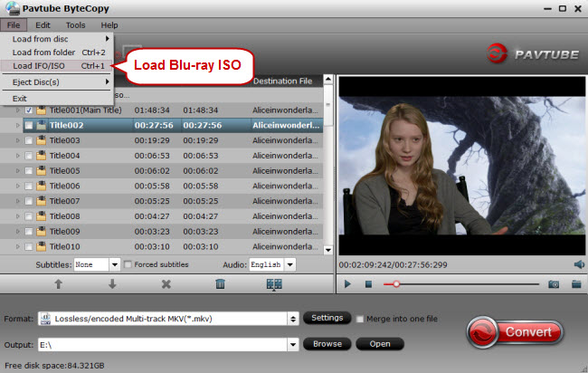Image resolution: width=588 pixels, height=373 pixels.
Task: Play the preview video
Action: (x=347, y=284)
